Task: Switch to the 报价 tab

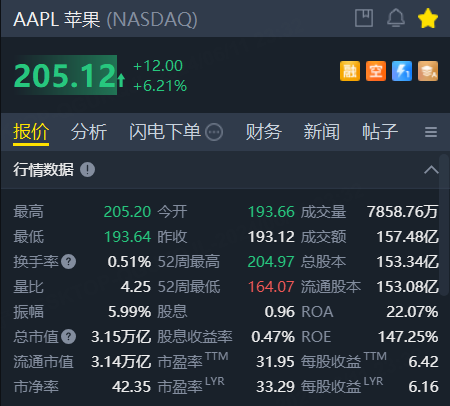Action: click(x=31, y=132)
